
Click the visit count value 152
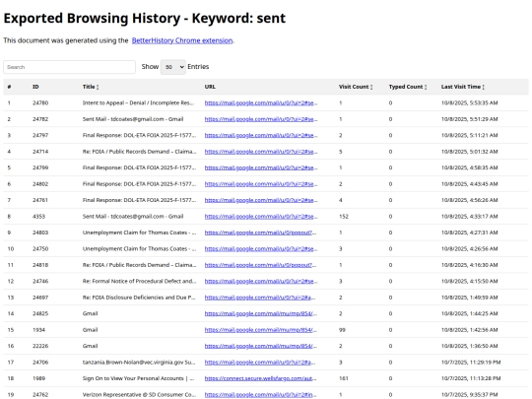click(344, 217)
